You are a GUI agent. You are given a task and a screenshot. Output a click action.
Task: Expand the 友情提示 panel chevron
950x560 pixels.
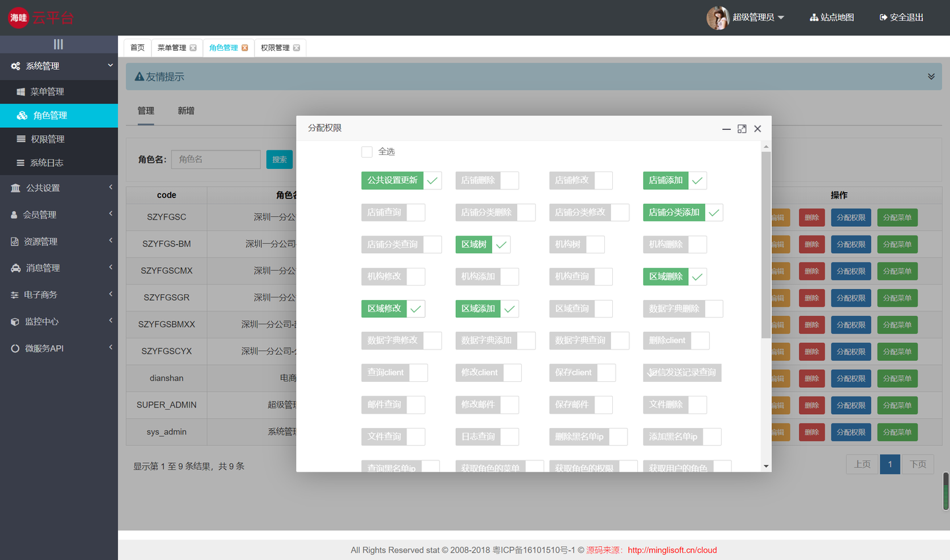point(931,76)
